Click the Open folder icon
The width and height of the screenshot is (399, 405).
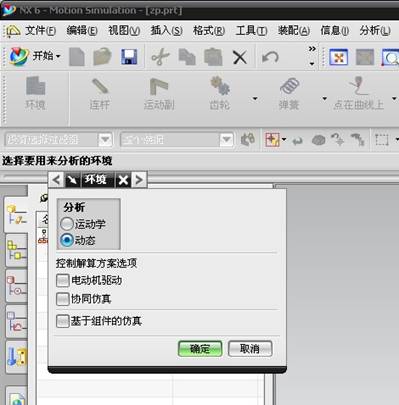(x=102, y=57)
